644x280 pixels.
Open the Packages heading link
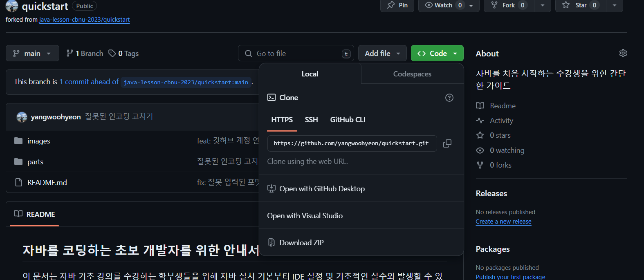tap(492, 249)
